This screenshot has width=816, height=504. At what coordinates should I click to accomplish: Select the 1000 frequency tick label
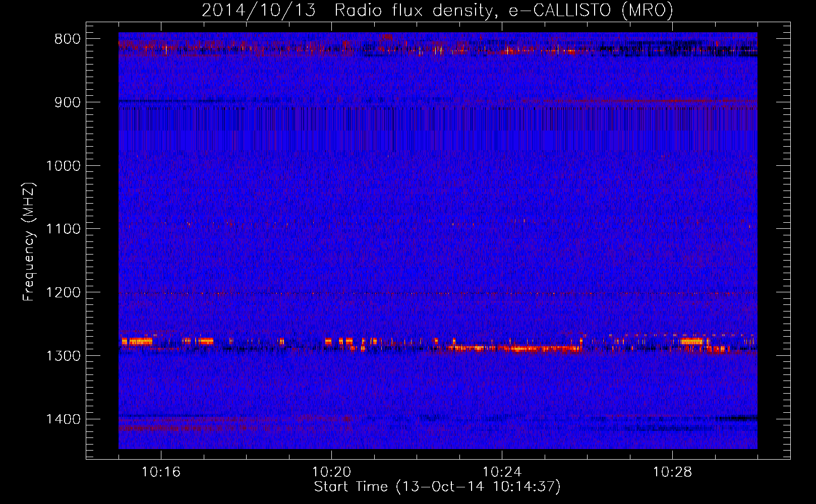(x=63, y=166)
